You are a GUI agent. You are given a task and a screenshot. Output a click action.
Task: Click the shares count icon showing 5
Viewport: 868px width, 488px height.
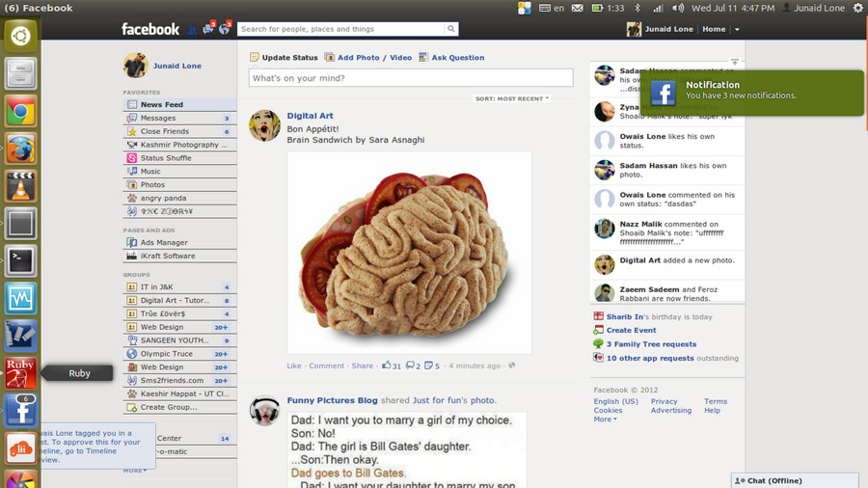pos(428,366)
